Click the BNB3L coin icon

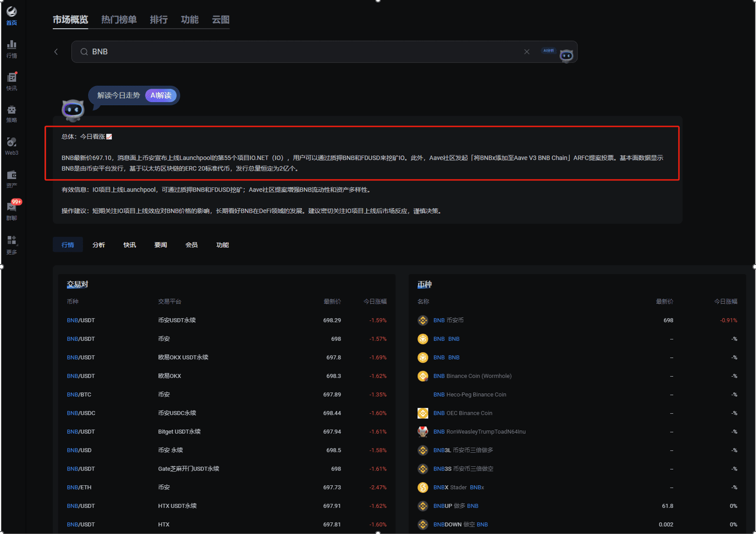pyautogui.click(x=423, y=451)
